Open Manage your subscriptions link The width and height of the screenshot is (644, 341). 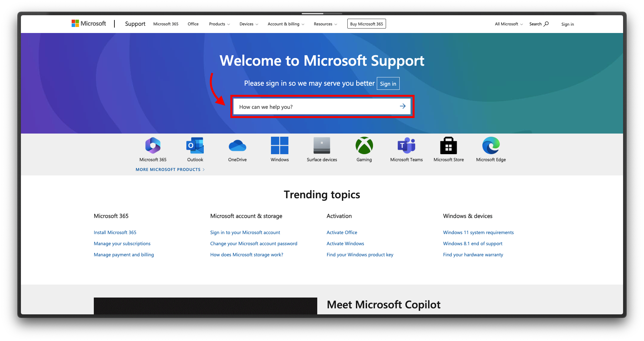coord(122,244)
